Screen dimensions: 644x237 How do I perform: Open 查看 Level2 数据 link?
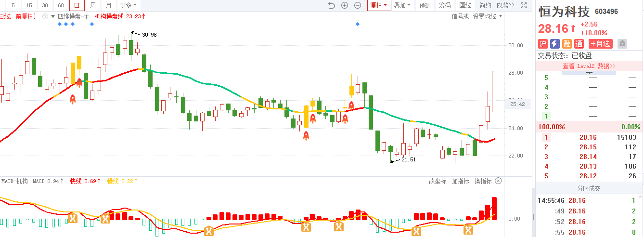coord(589,66)
